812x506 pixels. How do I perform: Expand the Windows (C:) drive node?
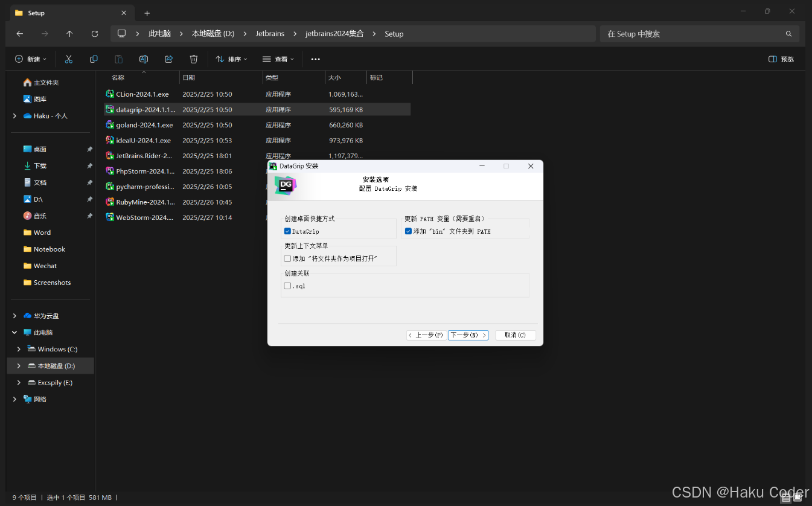[19, 349]
